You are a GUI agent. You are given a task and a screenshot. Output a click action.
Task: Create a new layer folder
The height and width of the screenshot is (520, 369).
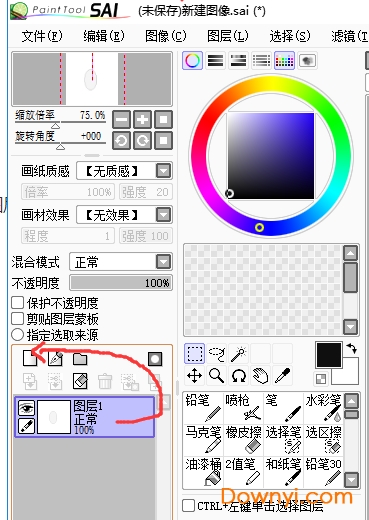80,359
